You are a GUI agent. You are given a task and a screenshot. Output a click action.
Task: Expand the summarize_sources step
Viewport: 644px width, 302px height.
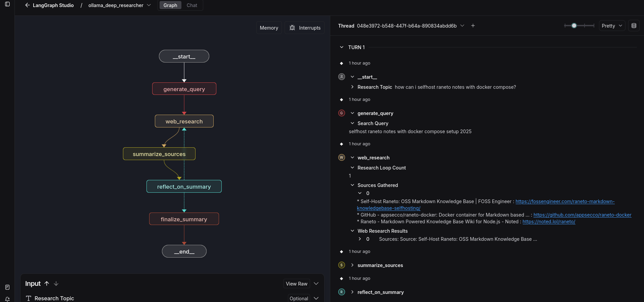tap(352, 265)
